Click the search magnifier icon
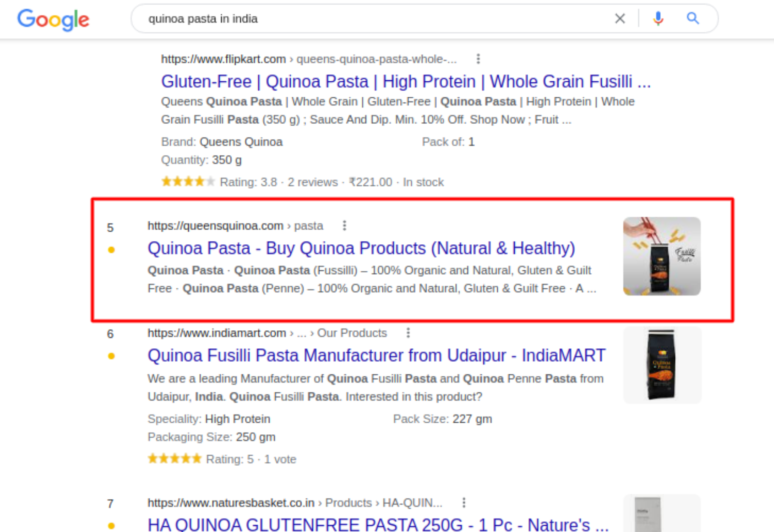Viewport: 774px width, 532px height. 693,18
